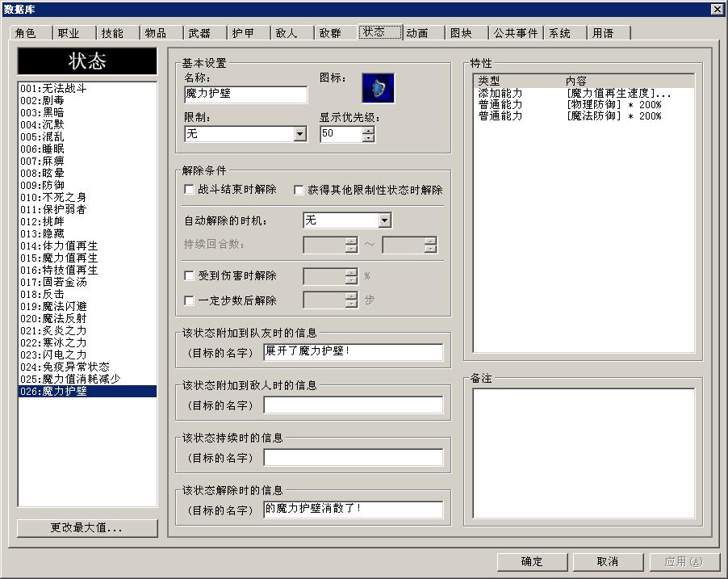
Task: Toggle 获得其他限制性状态时解除 checkbox
Action: pos(299,190)
